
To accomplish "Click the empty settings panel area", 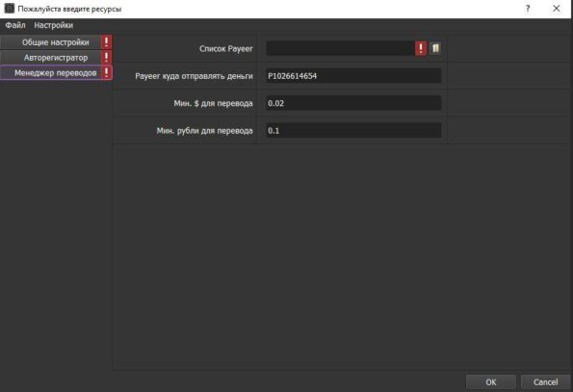I will (x=342, y=256).
